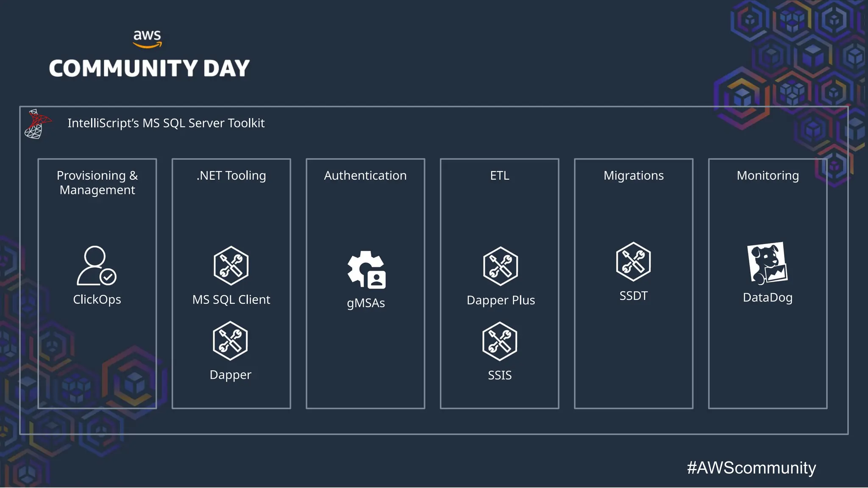Click the COMMUNITY DAY title
The image size is (868, 488).
(x=149, y=69)
